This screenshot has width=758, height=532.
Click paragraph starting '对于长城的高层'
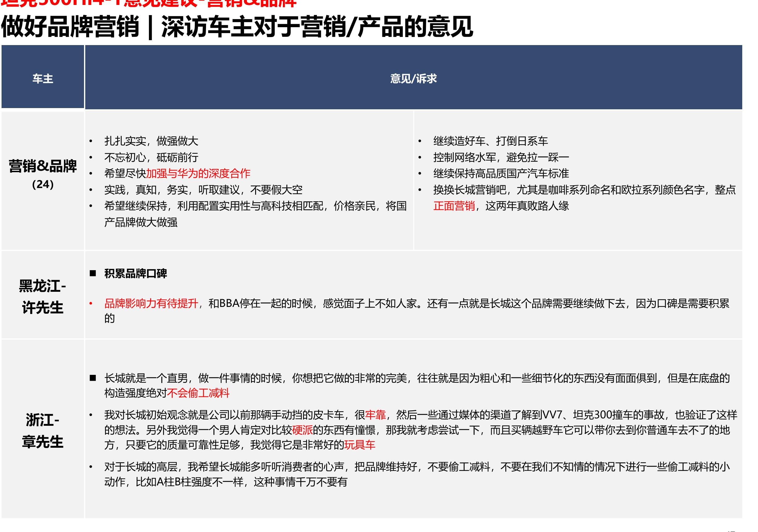417,474
